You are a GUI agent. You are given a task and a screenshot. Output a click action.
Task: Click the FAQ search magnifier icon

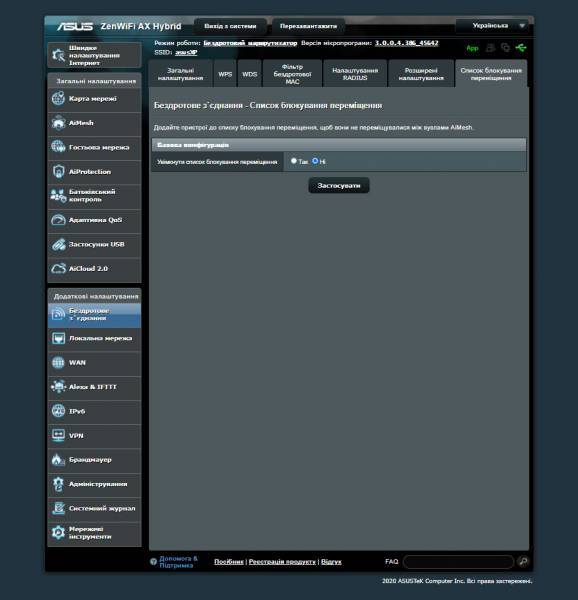tap(523, 561)
